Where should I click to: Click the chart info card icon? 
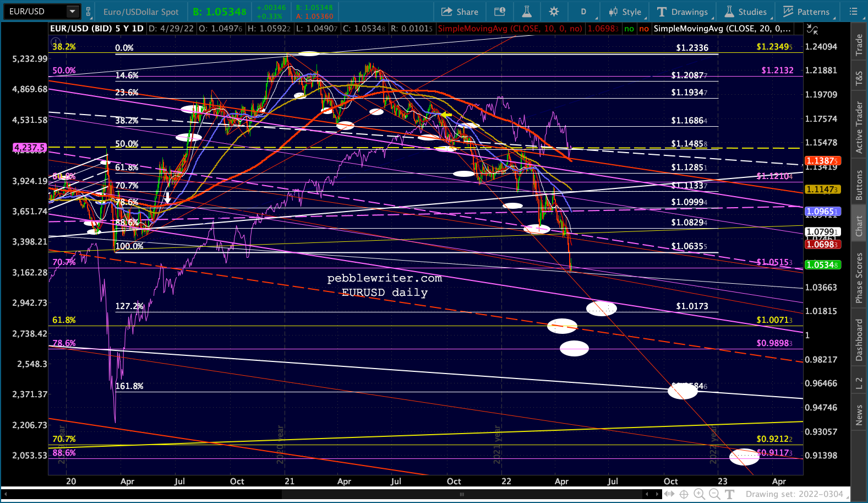click(x=500, y=12)
